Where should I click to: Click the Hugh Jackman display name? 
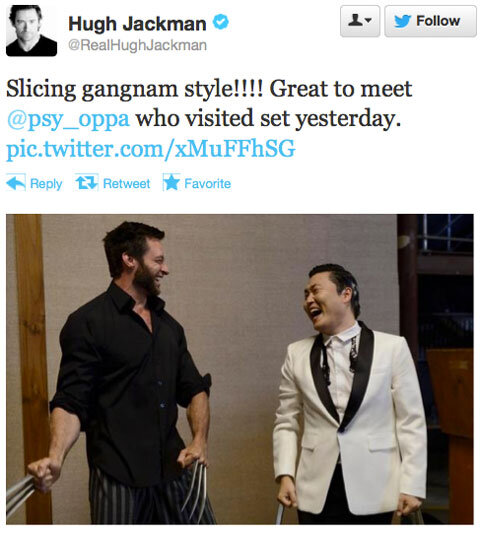pos(137,24)
